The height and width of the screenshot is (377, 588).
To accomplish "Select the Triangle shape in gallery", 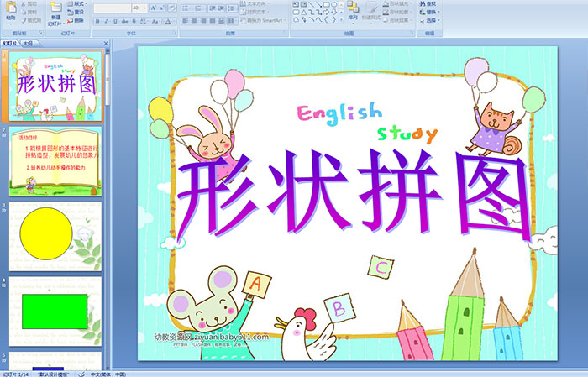I will (304, 13).
